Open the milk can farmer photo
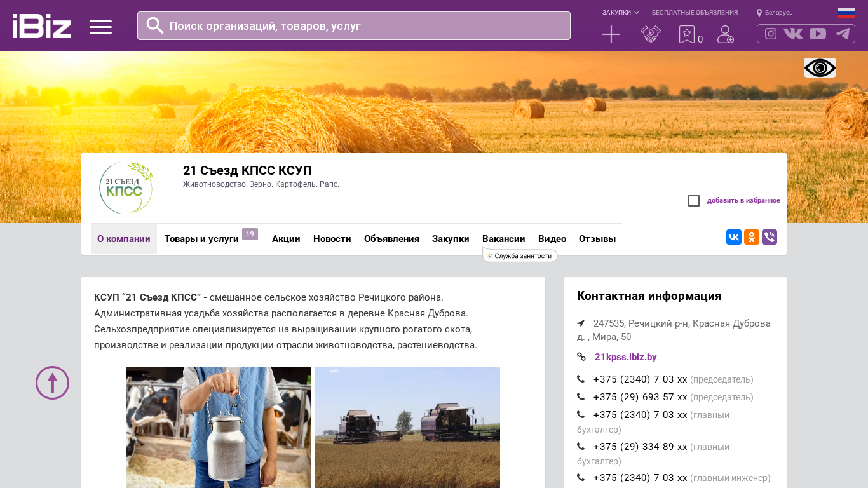The height and width of the screenshot is (488, 868). click(219, 427)
